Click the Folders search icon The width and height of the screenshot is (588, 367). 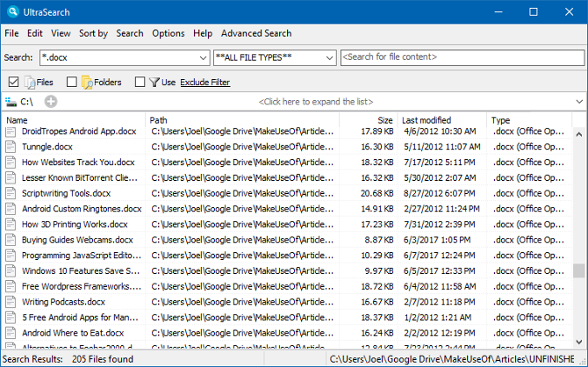(x=87, y=83)
